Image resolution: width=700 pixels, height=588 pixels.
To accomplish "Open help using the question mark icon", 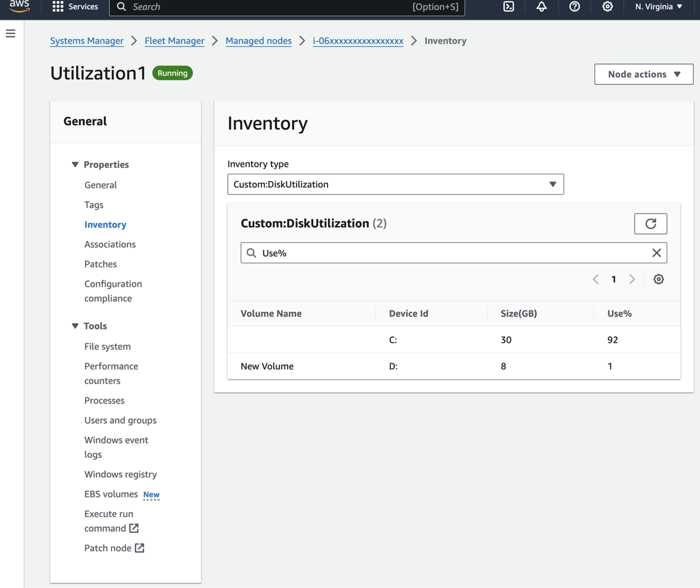I will (574, 7).
